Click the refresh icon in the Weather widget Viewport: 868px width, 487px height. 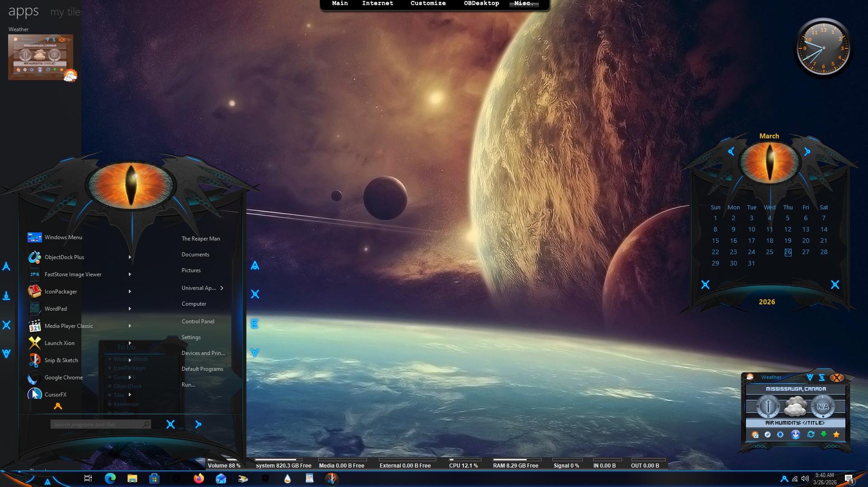(811, 435)
